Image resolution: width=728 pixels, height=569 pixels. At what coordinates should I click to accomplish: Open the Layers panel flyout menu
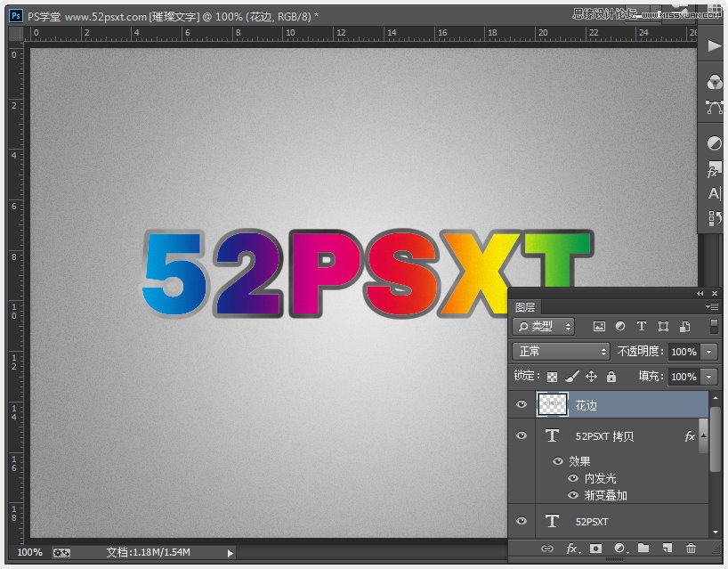(x=712, y=306)
